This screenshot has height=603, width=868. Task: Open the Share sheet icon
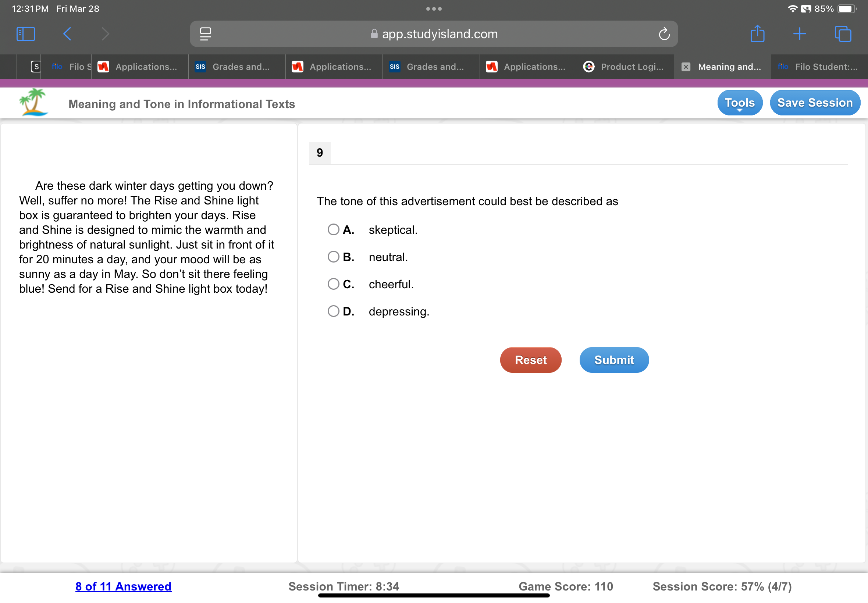(757, 33)
